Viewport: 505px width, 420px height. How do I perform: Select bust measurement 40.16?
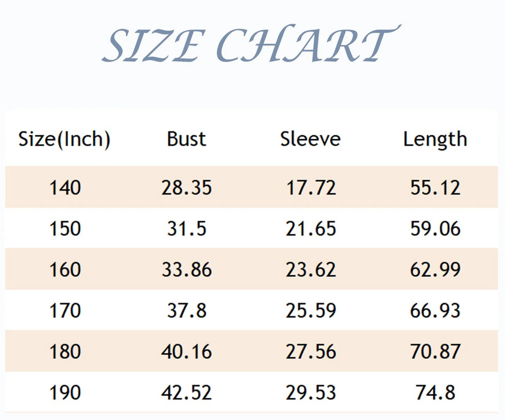186,351
